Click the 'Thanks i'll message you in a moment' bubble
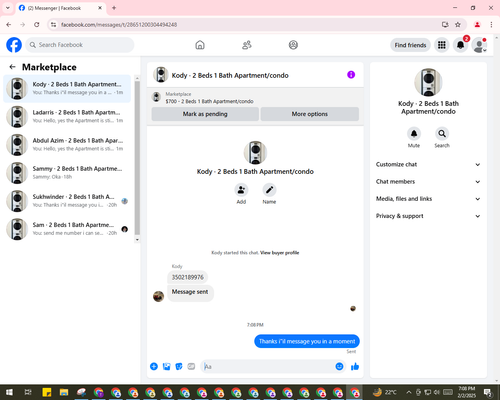Screen dimensions: 500x400 click(x=307, y=341)
